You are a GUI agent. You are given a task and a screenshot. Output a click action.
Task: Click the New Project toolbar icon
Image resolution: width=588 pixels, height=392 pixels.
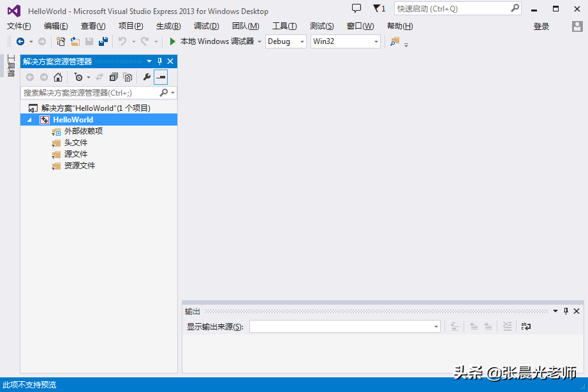[61, 41]
